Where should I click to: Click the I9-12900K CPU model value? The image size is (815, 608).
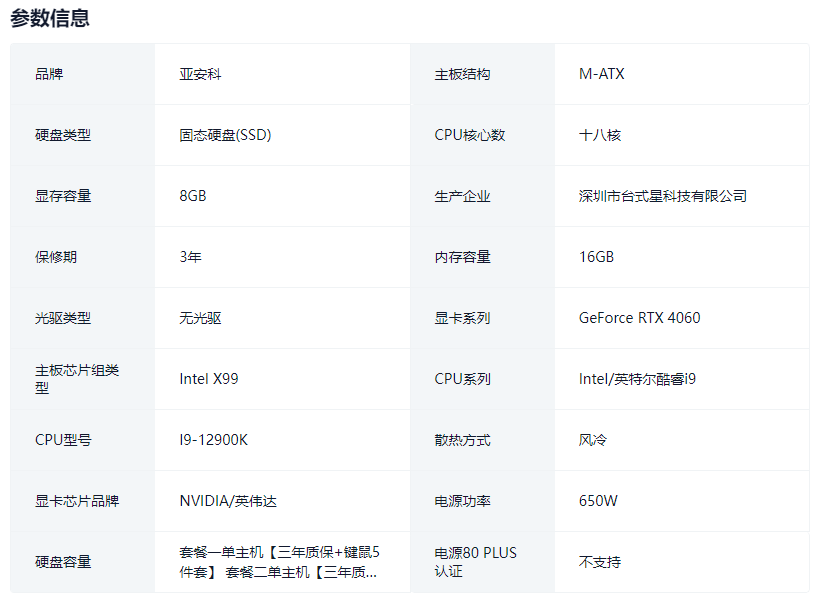tap(213, 440)
